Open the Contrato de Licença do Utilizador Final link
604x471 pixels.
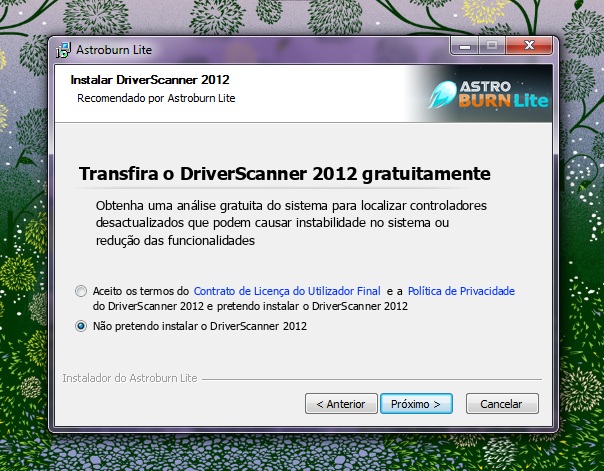287,291
